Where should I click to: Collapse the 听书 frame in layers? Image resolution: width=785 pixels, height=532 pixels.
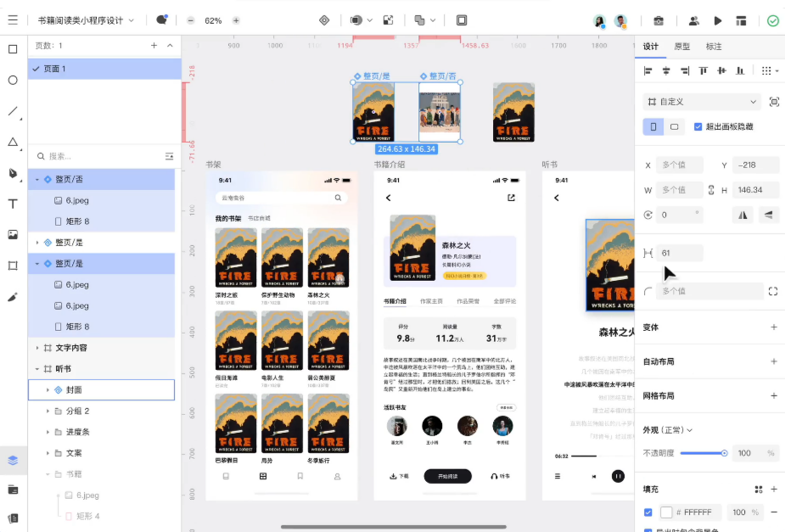(37, 369)
